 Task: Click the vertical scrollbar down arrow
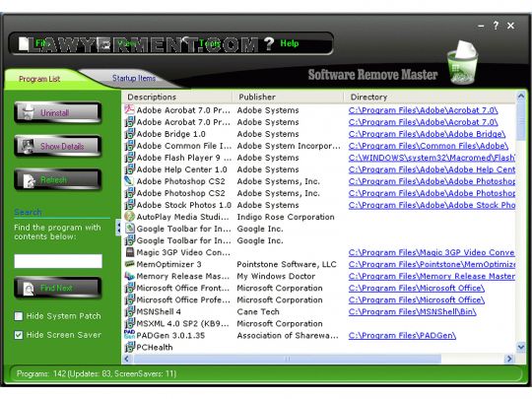(x=521, y=347)
